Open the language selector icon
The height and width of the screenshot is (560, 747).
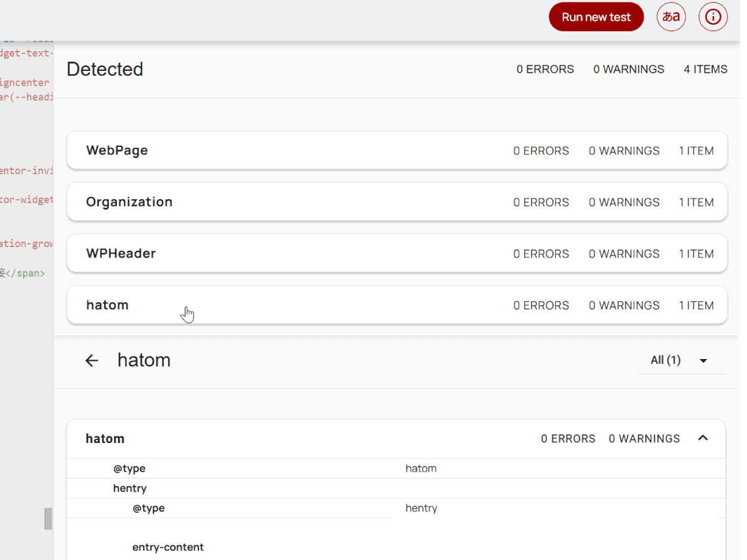tap(671, 17)
